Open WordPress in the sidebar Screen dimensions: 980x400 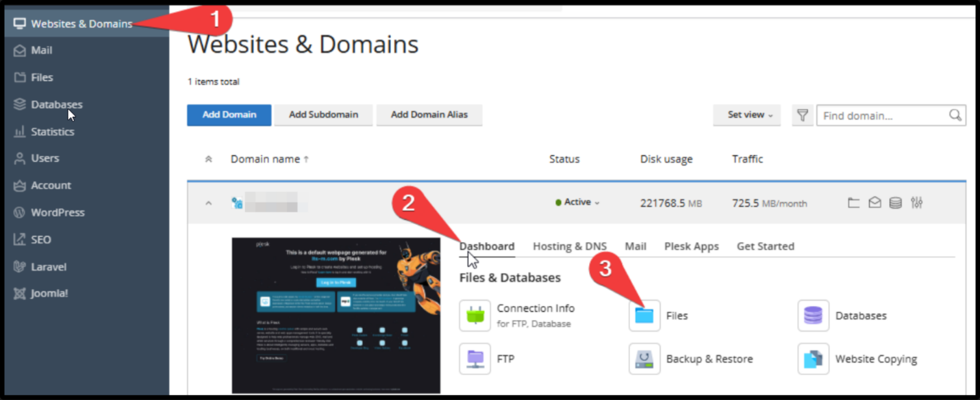point(57,213)
